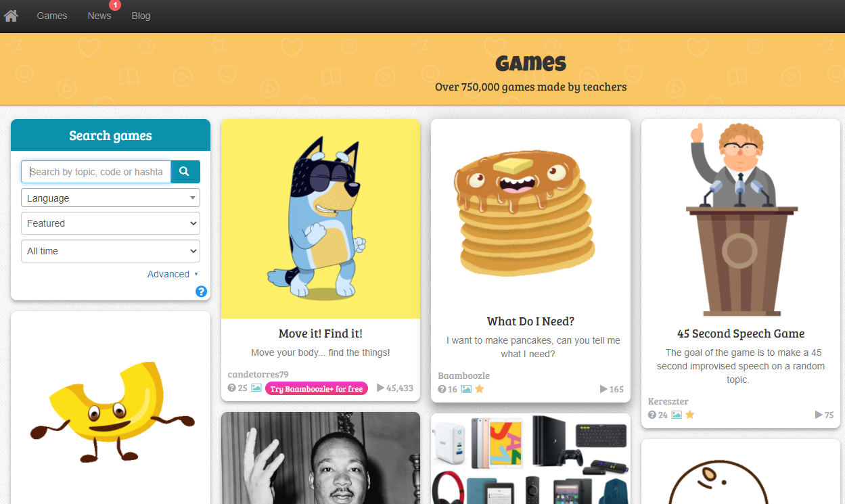Screen dimensions: 845x504
Task: Open the Blog menu item
Action: 141,16
